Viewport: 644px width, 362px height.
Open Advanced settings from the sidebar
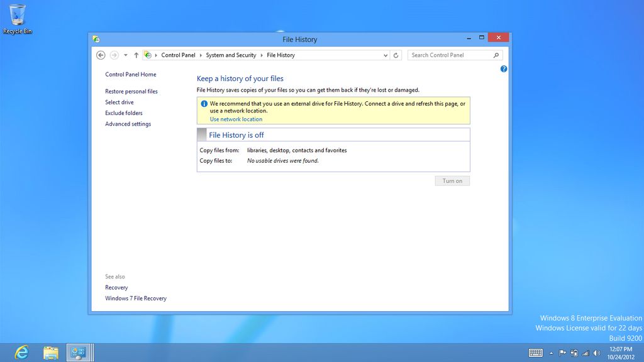128,124
